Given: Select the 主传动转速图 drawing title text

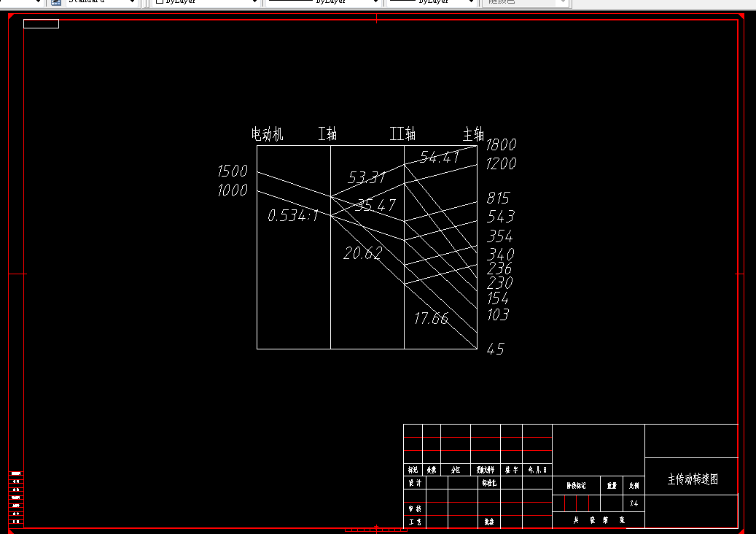Looking at the screenshot, I should [693, 479].
